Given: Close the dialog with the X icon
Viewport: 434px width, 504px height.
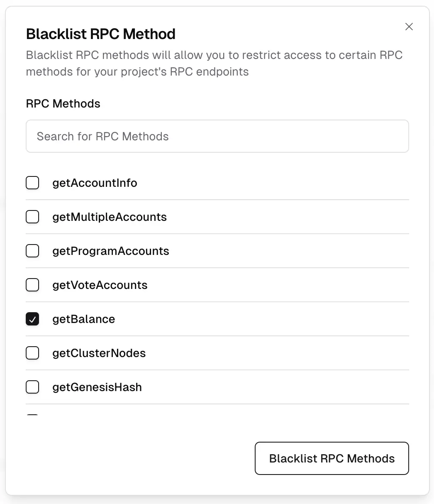Looking at the screenshot, I should coord(409,27).
